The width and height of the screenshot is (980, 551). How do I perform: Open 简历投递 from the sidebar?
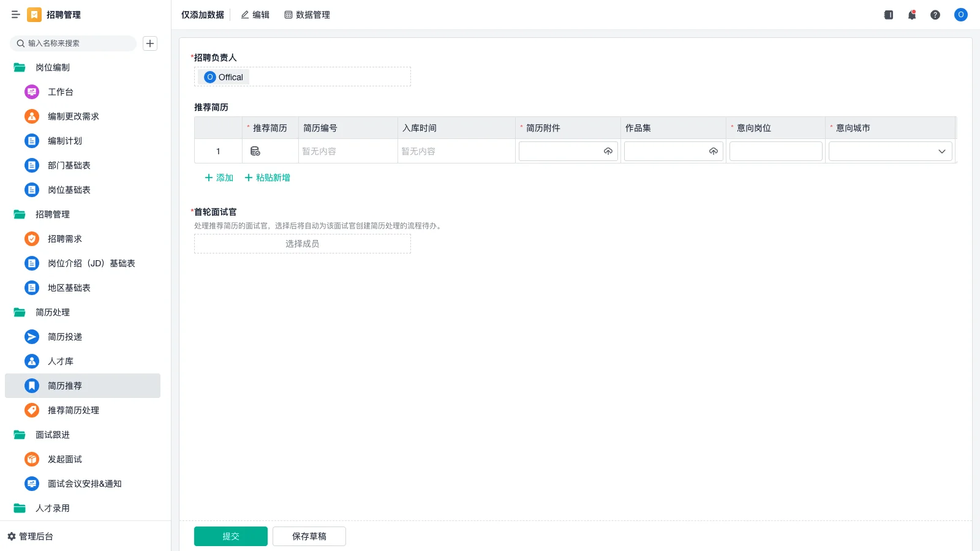pyautogui.click(x=66, y=337)
